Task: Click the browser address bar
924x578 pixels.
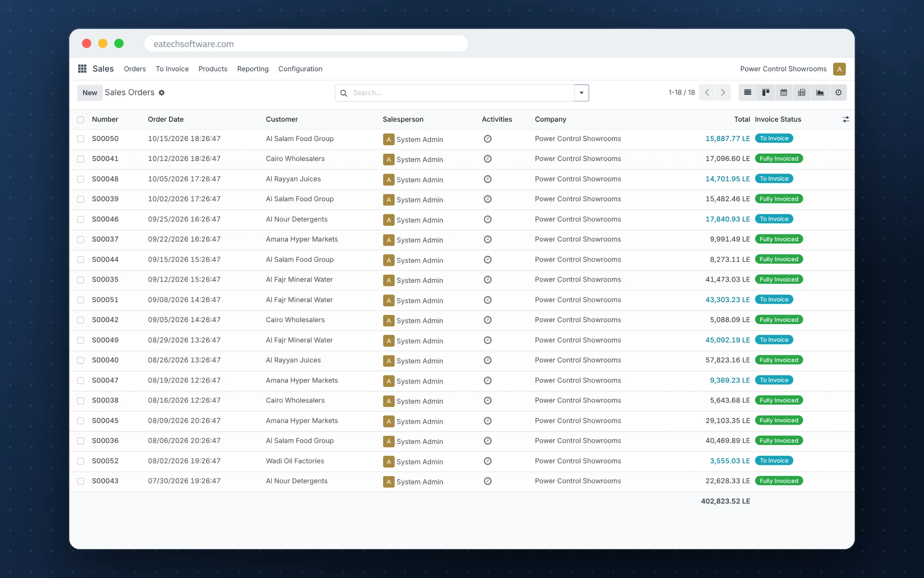Action: 306,44
